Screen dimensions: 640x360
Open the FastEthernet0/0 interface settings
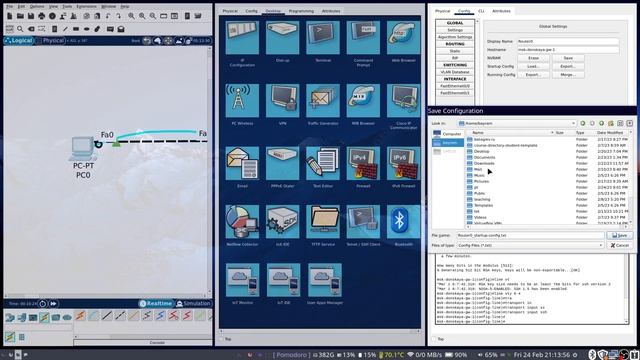click(455, 86)
